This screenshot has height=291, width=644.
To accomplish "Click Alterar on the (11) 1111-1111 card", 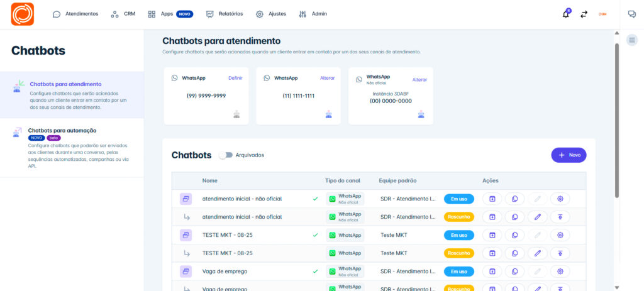I will pyautogui.click(x=327, y=78).
